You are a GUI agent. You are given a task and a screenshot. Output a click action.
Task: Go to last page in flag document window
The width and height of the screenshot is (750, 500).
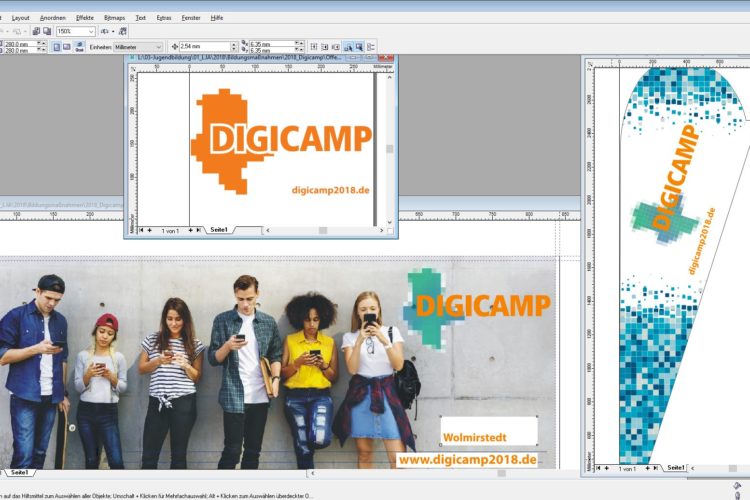click(655, 468)
